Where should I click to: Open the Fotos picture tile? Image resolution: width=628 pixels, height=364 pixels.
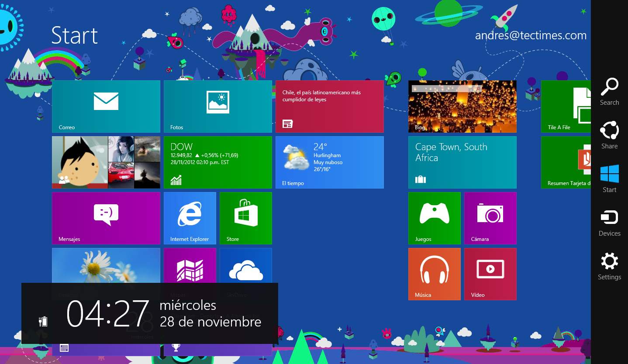[x=218, y=106]
